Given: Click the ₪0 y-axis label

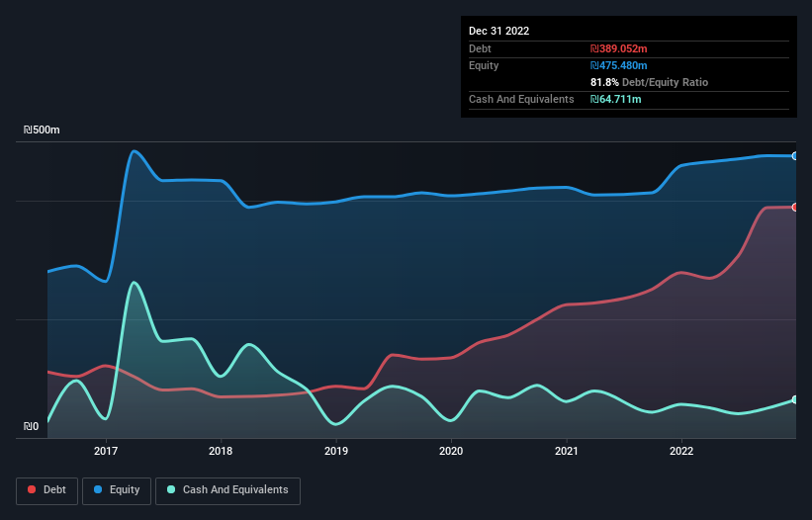Looking at the screenshot, I should click(31, 426).
